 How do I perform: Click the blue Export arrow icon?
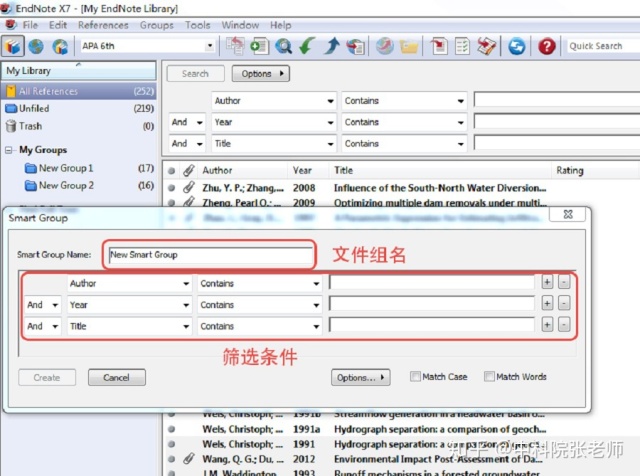point(332,46)
